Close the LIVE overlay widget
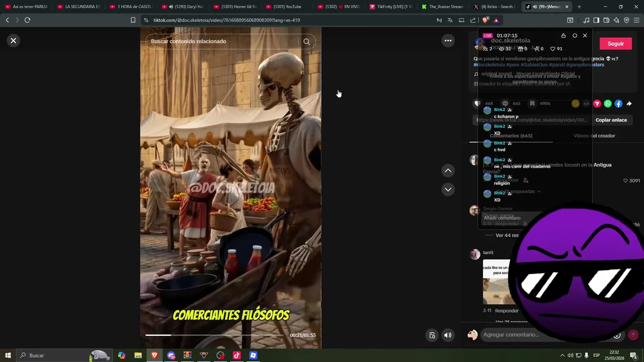Image resolution: width=644 pixels, height=362 pixels. 585,36
